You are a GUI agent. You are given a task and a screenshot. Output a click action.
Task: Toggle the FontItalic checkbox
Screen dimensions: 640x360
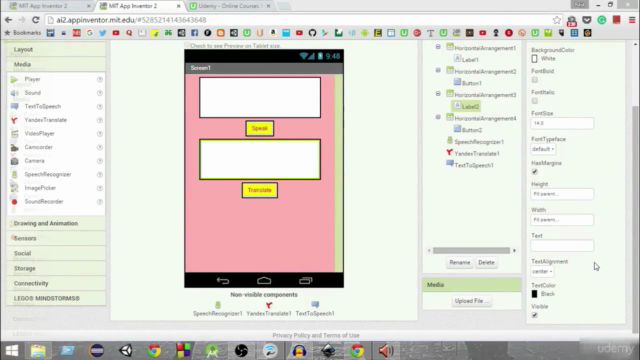coord(535,101)
